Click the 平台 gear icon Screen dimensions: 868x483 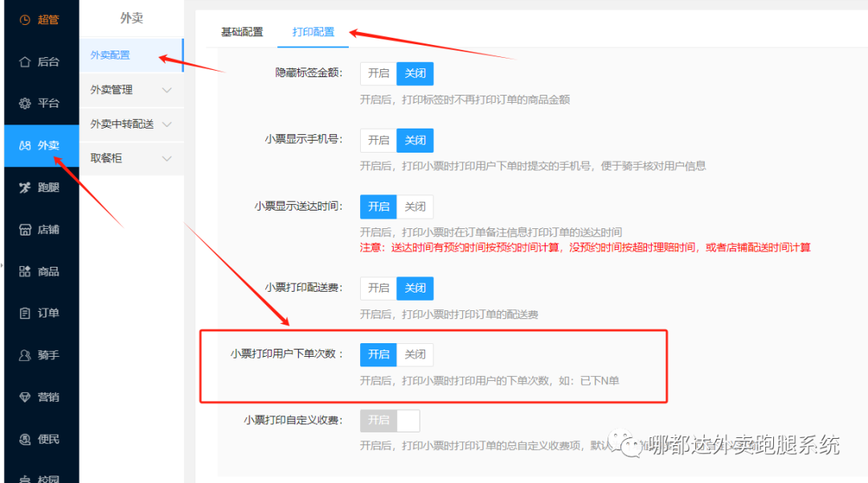[x=25, y=104]
